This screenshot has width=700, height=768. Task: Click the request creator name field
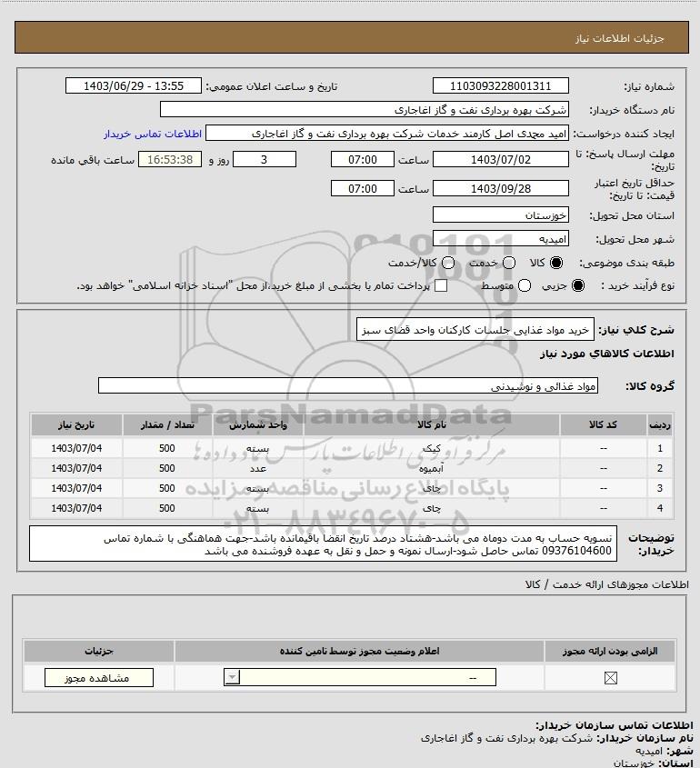pos(387,134)
